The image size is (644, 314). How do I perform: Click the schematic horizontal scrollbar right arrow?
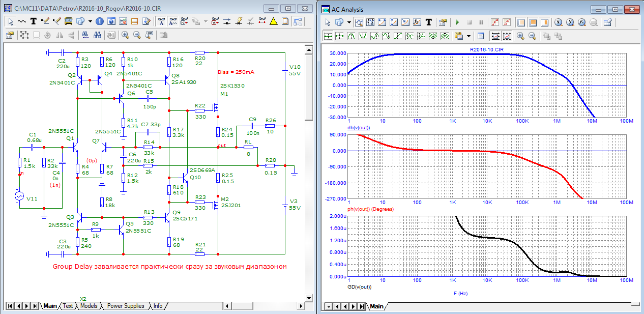coord(300,306)
